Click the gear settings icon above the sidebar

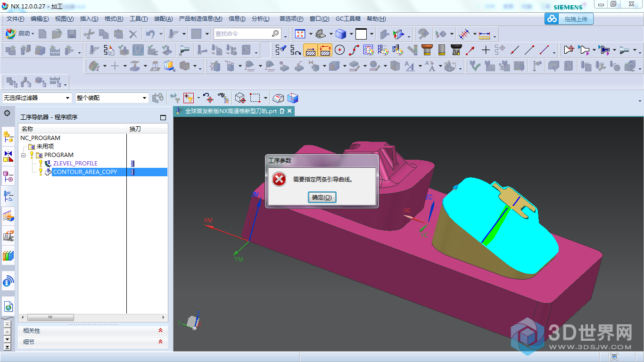(x=7, y=113)
